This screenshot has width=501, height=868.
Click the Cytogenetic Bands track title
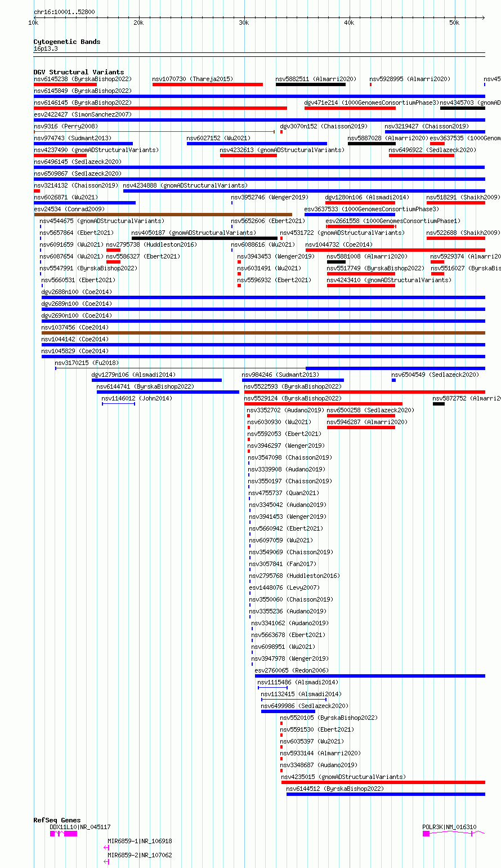click(66, 42)
